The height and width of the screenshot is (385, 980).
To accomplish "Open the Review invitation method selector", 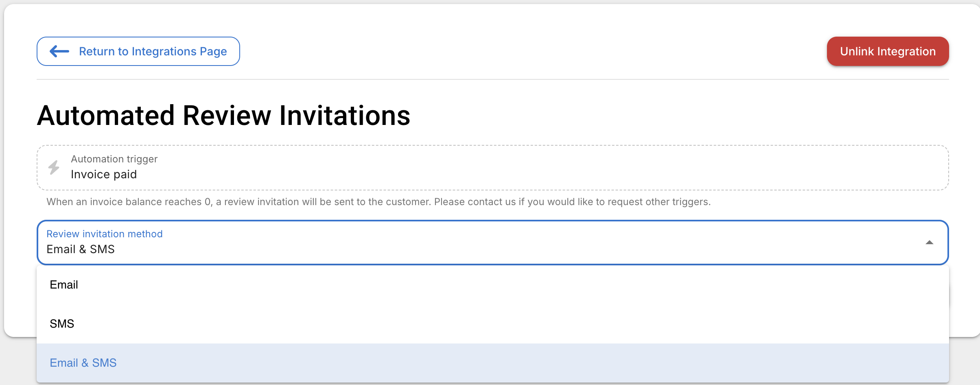I will (488, 243).
